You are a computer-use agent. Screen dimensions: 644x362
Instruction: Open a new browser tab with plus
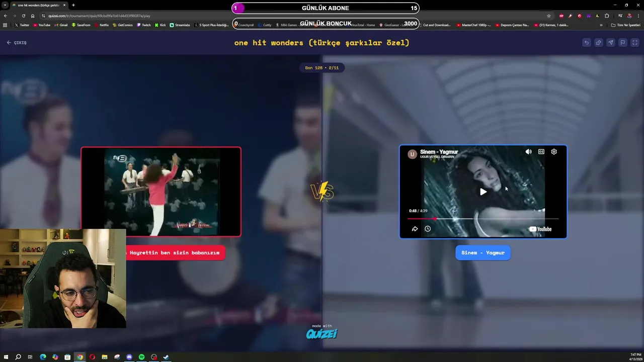pyautogui.click(x=73, y=5)
